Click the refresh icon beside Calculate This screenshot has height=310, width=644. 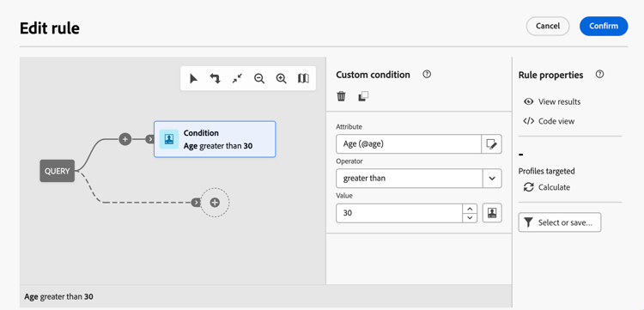click(529, 187)
